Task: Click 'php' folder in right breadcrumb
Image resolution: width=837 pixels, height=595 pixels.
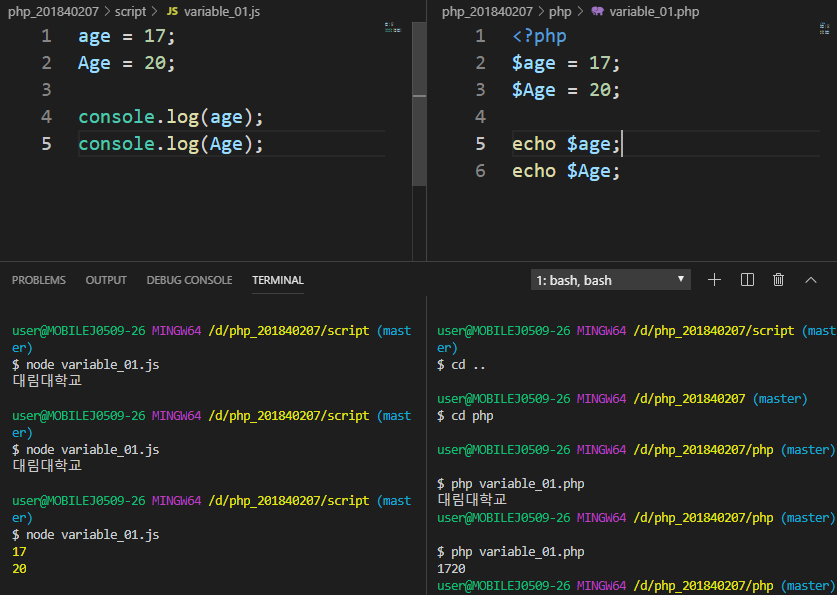Action: (560, 11)
